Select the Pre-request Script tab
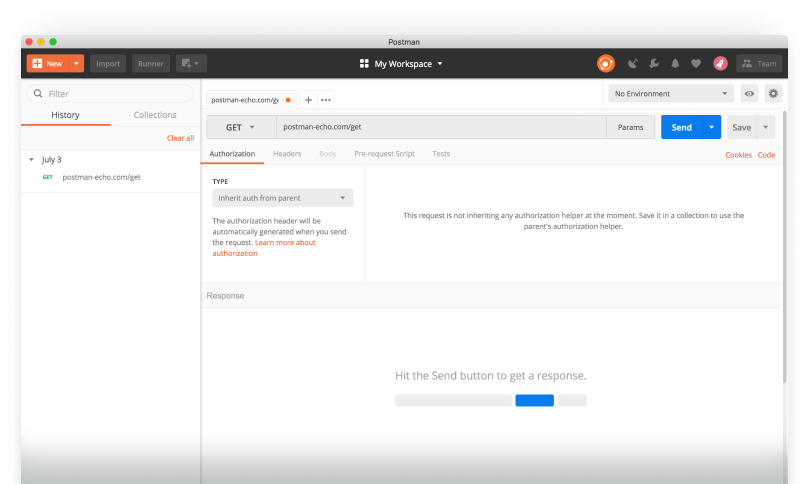Screen dimensions: 810x484 384,154
